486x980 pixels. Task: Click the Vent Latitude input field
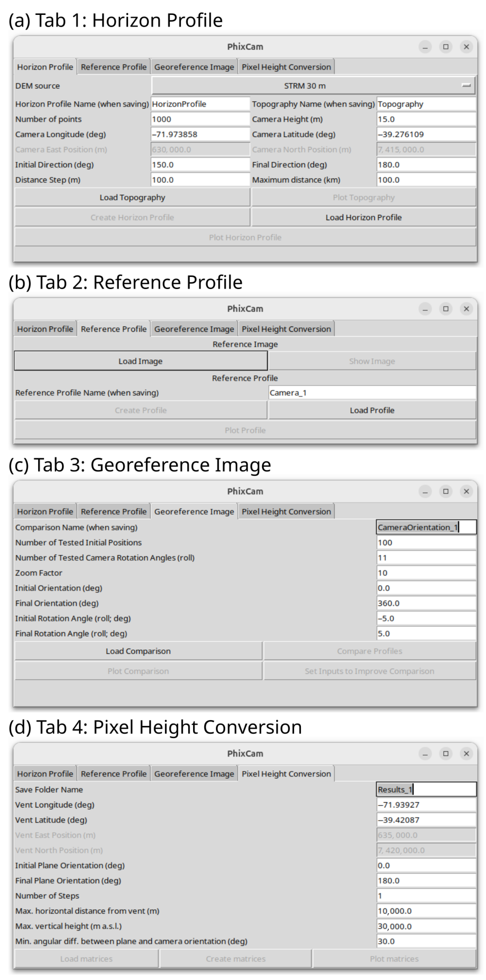point(426,820)
